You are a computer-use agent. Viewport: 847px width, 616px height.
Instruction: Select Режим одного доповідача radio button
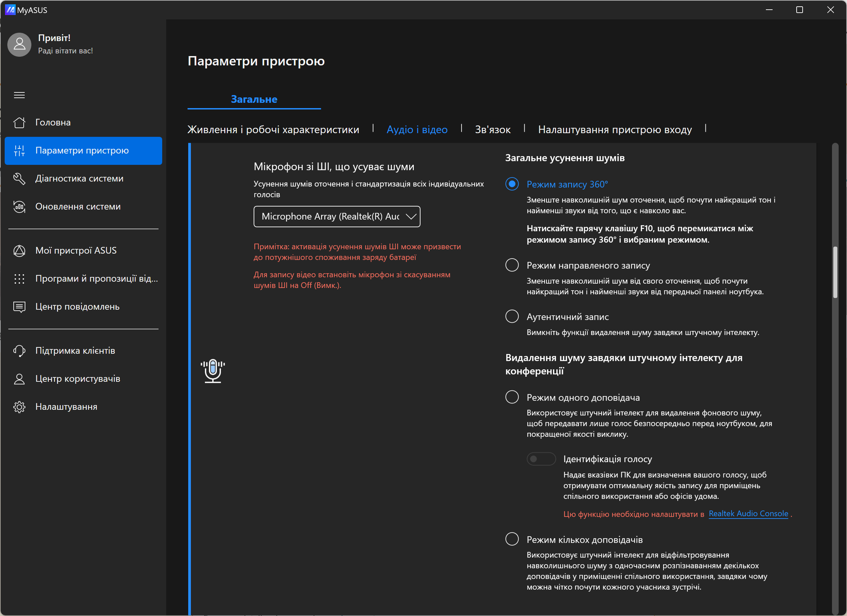tap(512, 397)
